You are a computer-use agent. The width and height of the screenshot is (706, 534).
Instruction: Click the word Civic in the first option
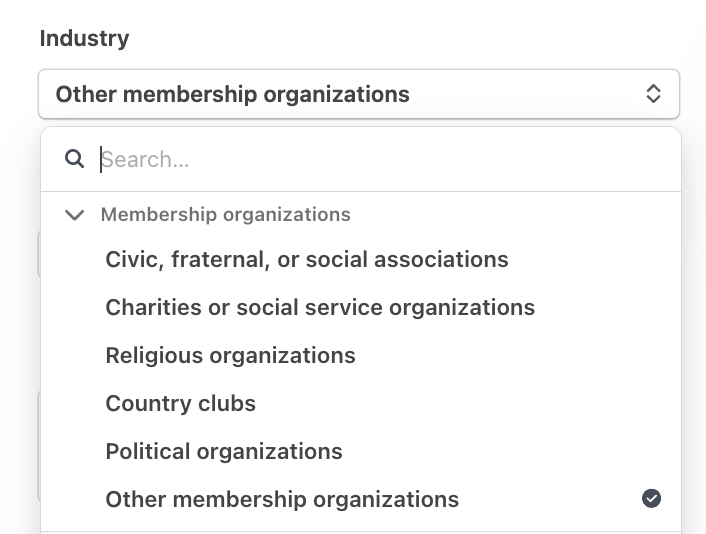(131, 259)
